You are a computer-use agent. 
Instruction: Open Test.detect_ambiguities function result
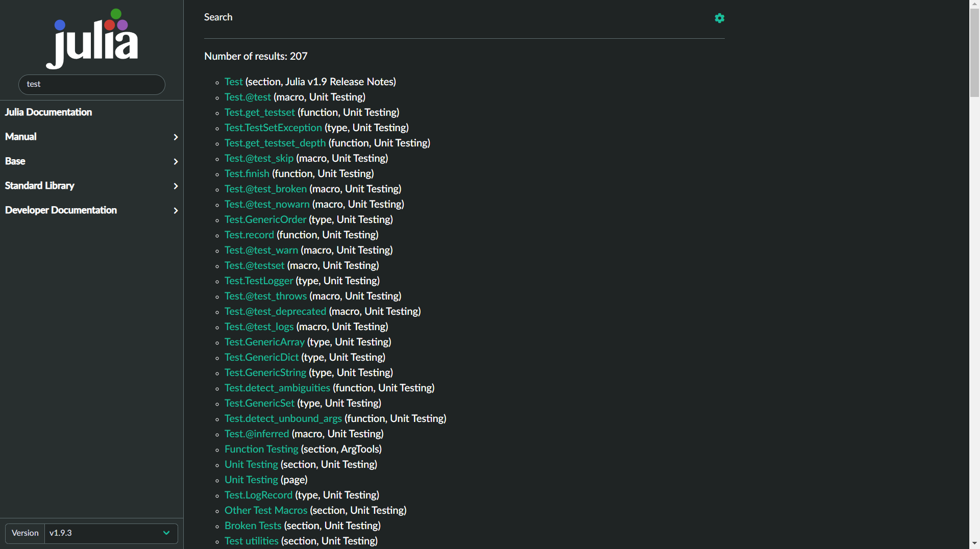[x=277, y=388]
